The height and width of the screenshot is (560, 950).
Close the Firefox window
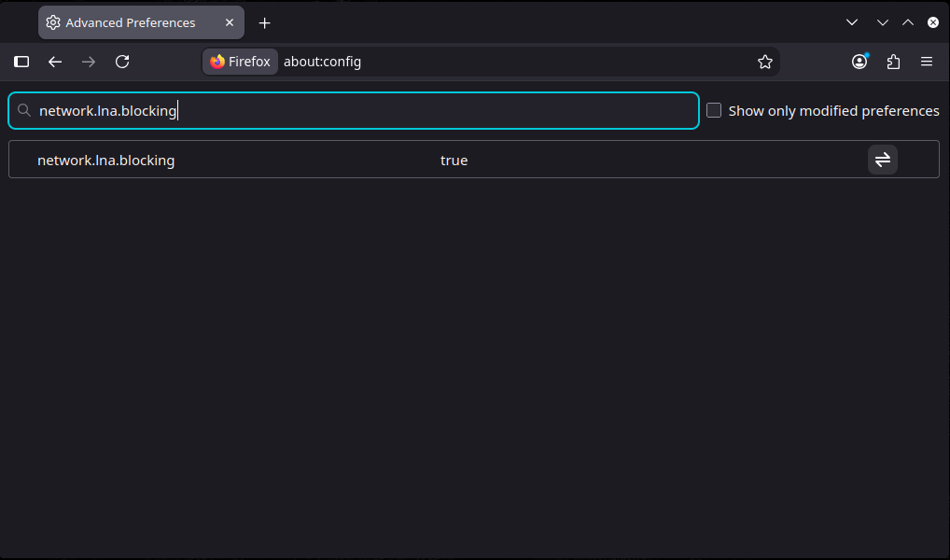click(x=933, y=22)
